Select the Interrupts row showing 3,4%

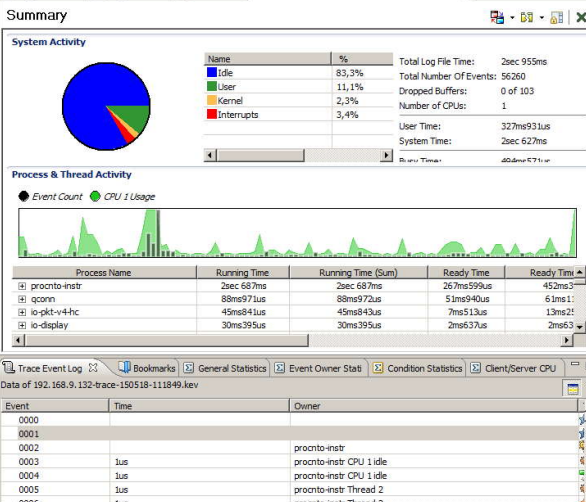(x=298, y=114)
